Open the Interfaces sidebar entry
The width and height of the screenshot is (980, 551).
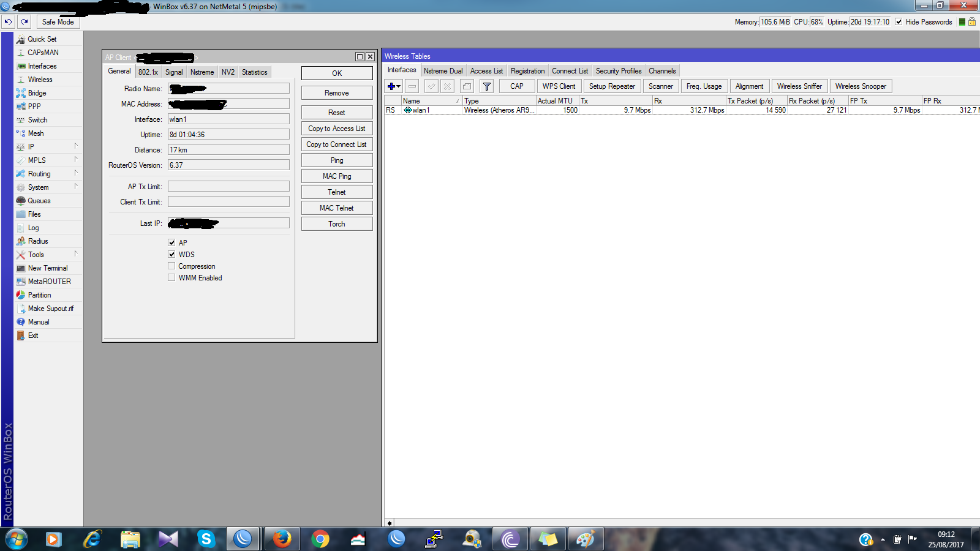pyautogui.click(x=42, y=66)
